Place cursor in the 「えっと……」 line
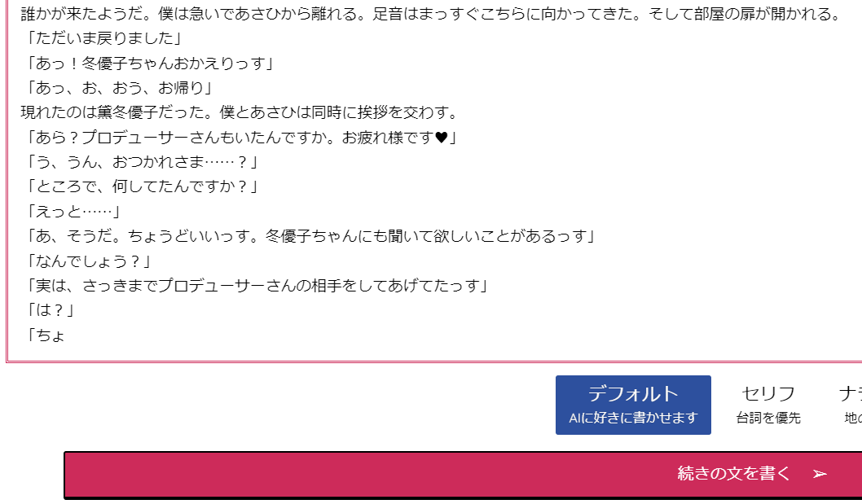The image size is (862, 504). pos(72,212)
